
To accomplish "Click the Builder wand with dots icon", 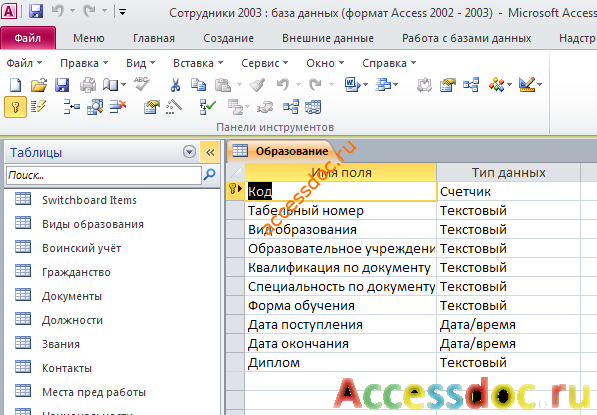I will [x=174, y=107].
